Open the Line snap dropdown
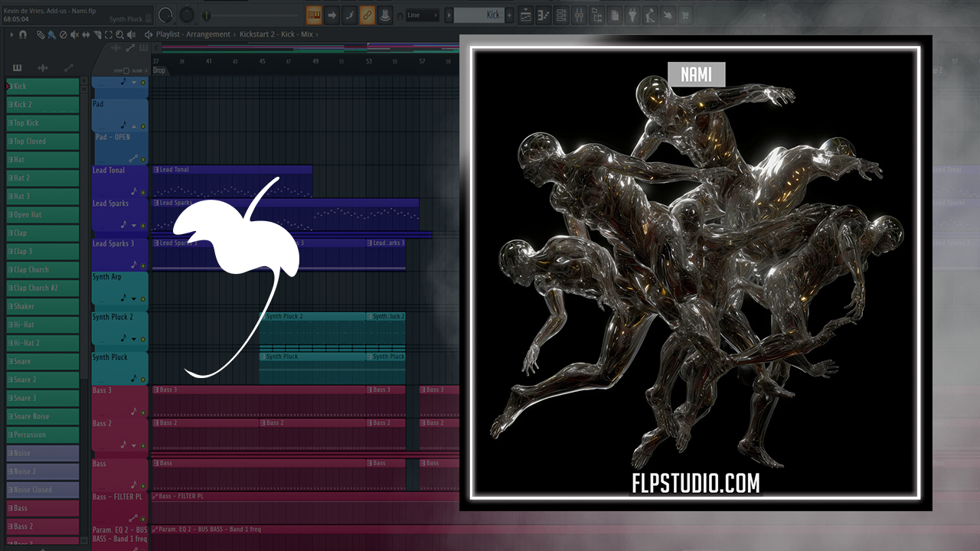The height and width of the screenshot is (551, 980). 423,15
